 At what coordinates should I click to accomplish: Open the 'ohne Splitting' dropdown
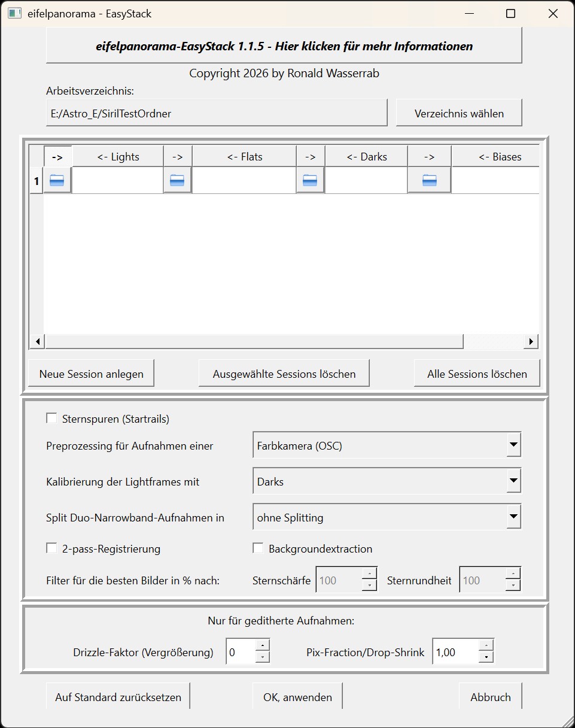click(x=513, y=517)
